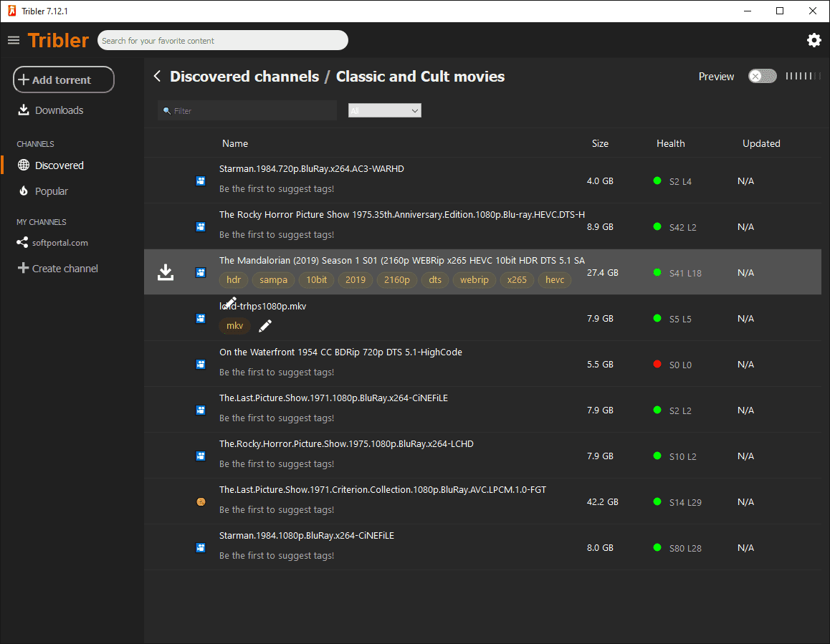Click the softportal.com share icon
This screenshot has height=644, width=830.
(x=23, y=243)
